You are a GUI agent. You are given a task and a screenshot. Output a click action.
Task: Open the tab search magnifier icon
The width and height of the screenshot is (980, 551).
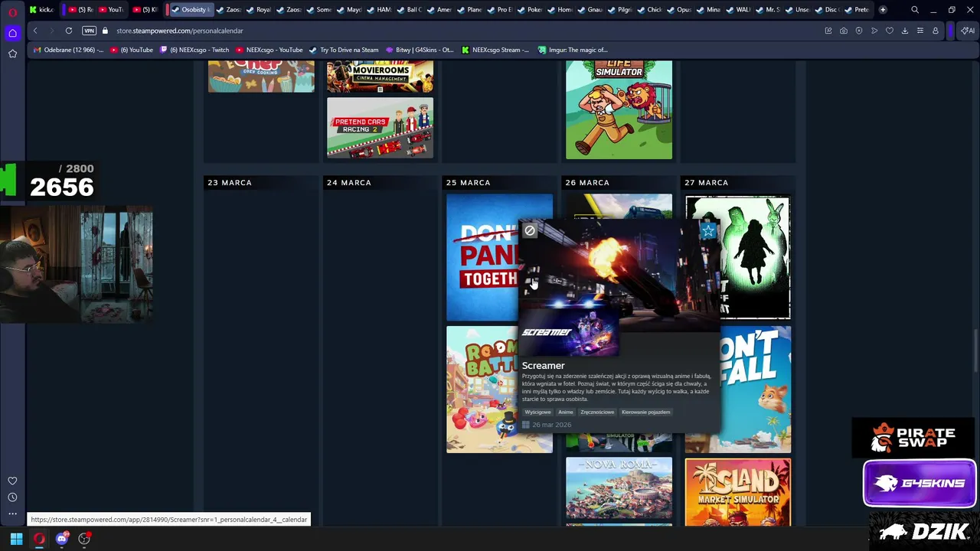coord(915,10)
